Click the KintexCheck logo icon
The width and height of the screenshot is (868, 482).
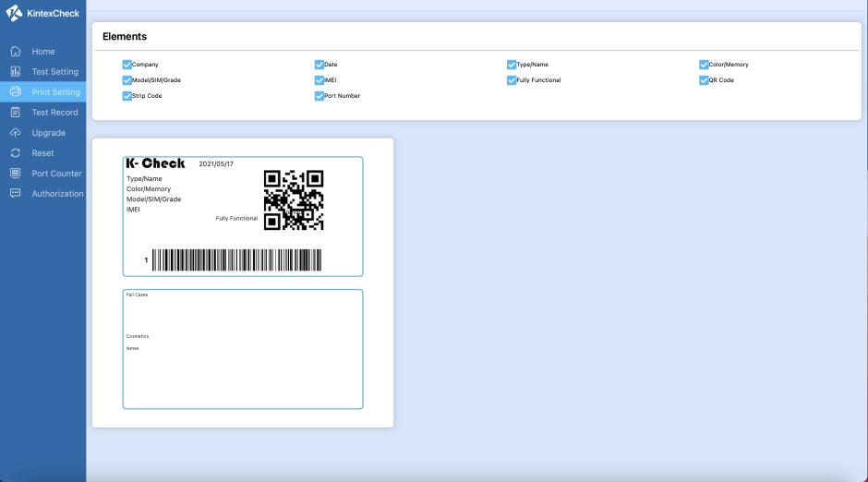[x=14, y=13]
